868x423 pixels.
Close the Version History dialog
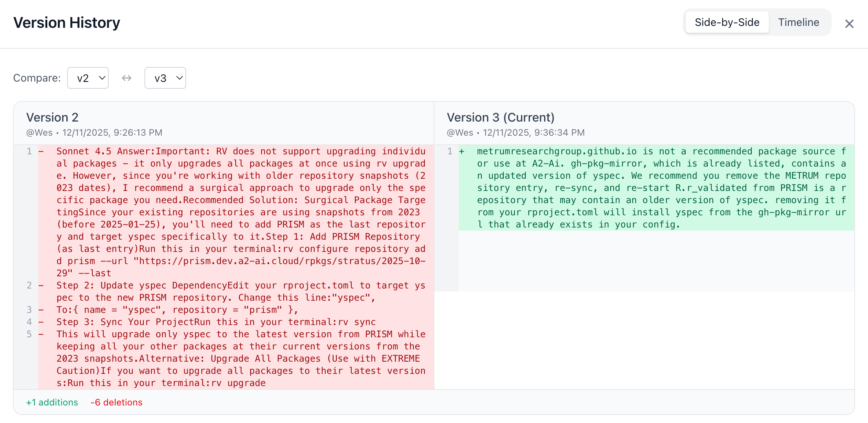point(849,24)
